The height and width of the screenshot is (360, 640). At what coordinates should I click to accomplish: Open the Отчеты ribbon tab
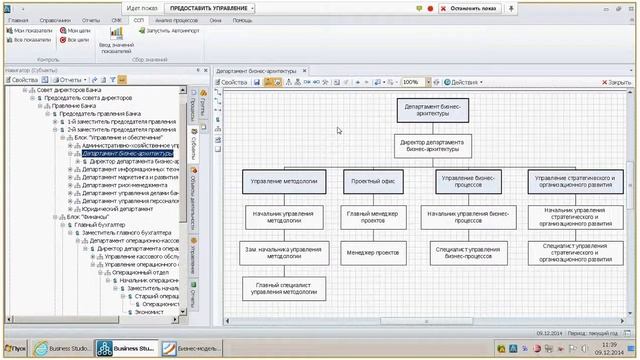[x=91, y=20]
